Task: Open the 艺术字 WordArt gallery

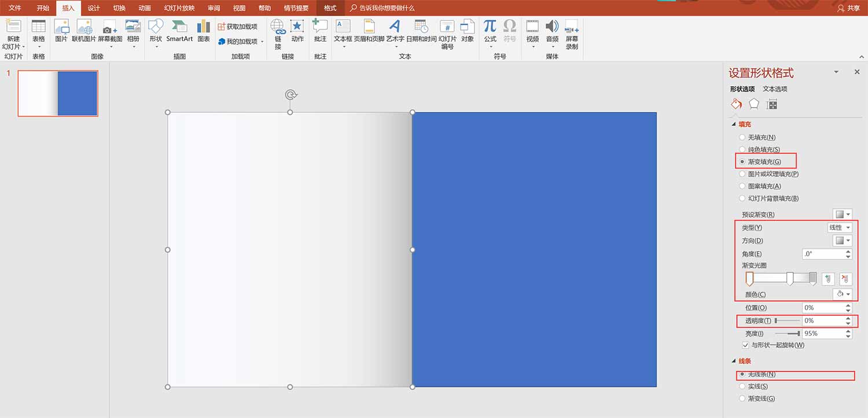Action: pos(395,26)
